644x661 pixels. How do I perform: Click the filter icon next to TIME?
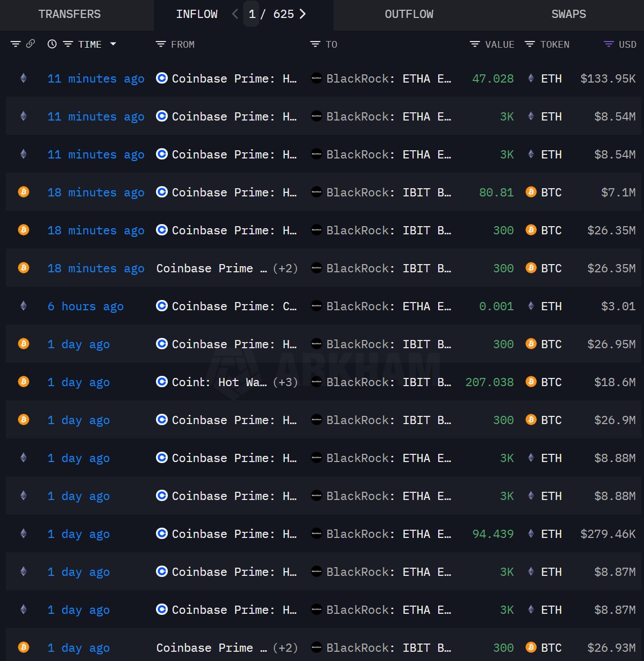click(68, 45)
